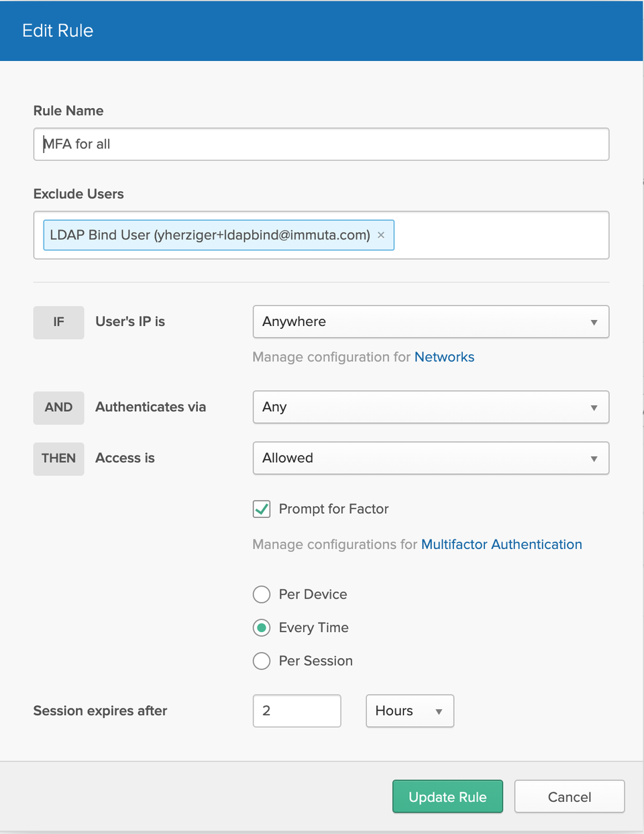644x834 pixels.
Task: Remove LDAP Bind User from excluded users
Action: pos(381,235)
